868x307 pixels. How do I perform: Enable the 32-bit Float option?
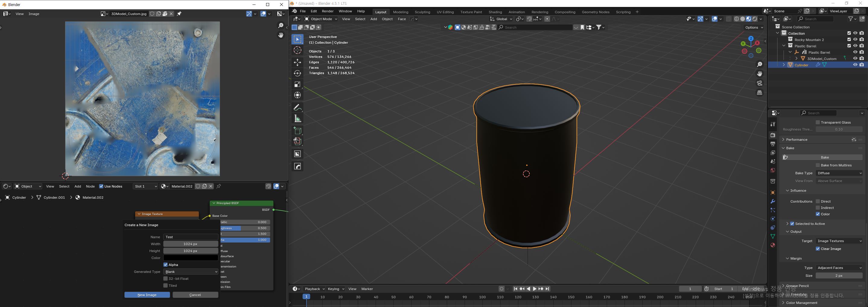click(x=165, y=279)
